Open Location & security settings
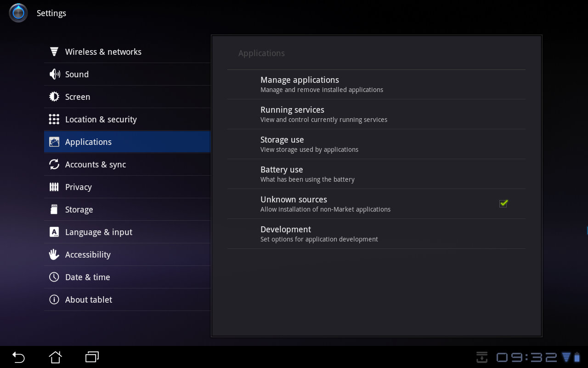This screenshot has width=588, height=368. pyautogui.click(x=127, y=119)
